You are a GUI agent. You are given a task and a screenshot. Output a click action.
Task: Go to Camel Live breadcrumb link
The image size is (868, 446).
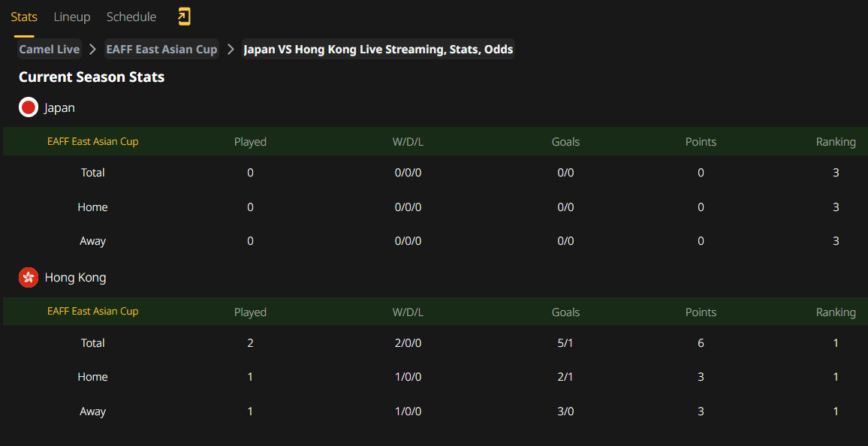pyautogui.click(x=50, y=50)
